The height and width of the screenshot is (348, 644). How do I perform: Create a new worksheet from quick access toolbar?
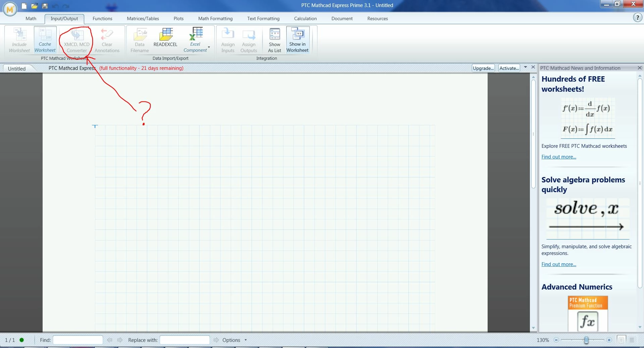coord(24,6)
